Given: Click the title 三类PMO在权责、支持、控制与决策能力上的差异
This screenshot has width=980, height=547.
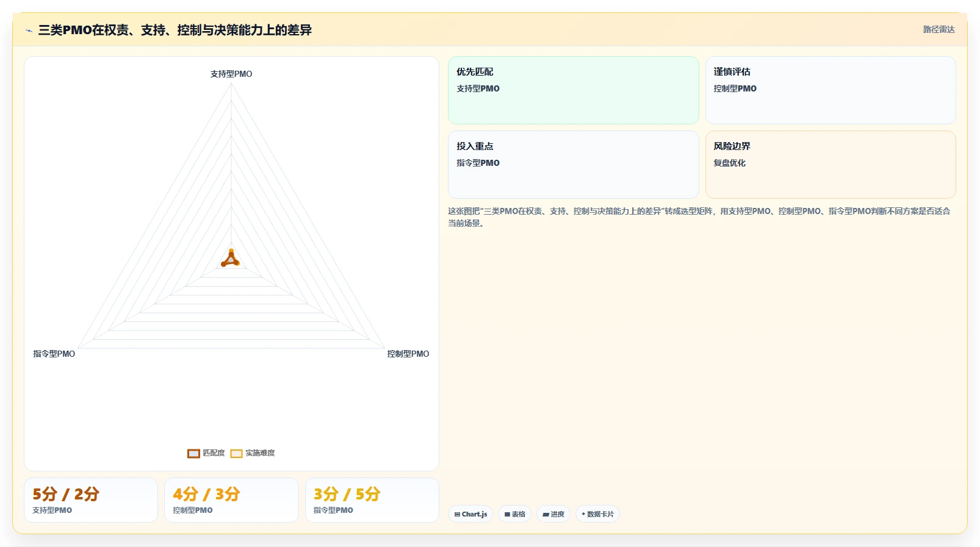Looking at the screenshot, I should (175, 30).
